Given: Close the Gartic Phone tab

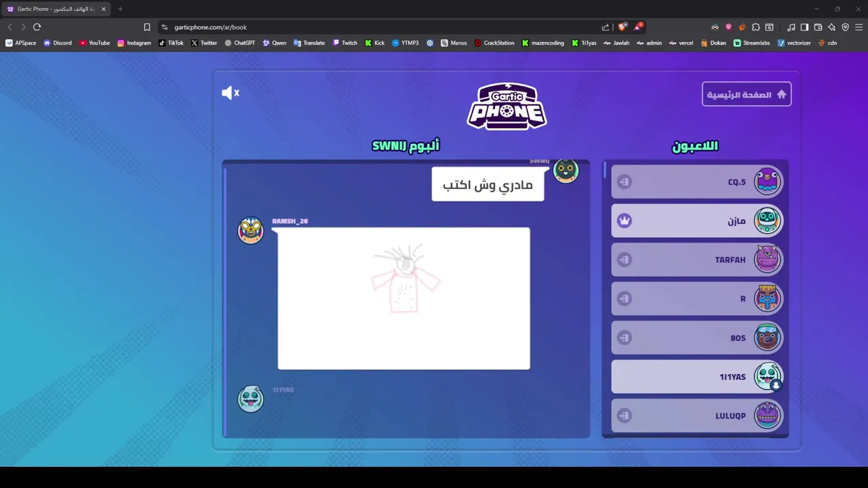Looking at the screenshot, I should [103, 9].
